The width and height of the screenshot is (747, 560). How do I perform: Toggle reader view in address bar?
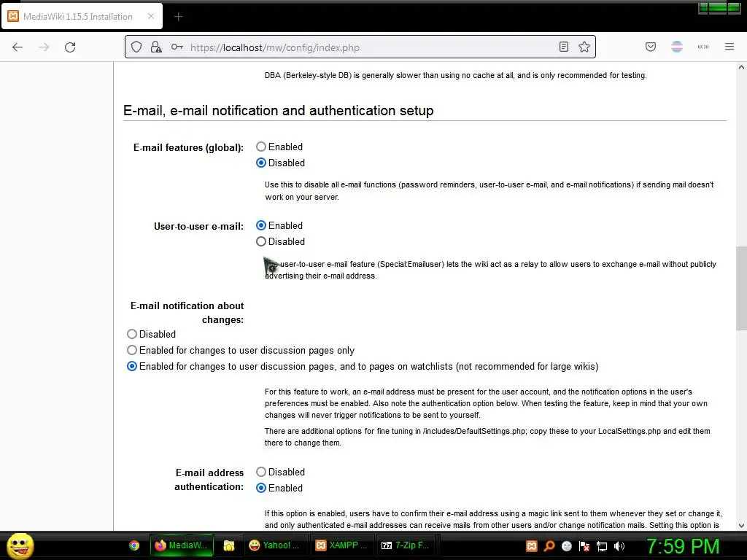(564, 47)
